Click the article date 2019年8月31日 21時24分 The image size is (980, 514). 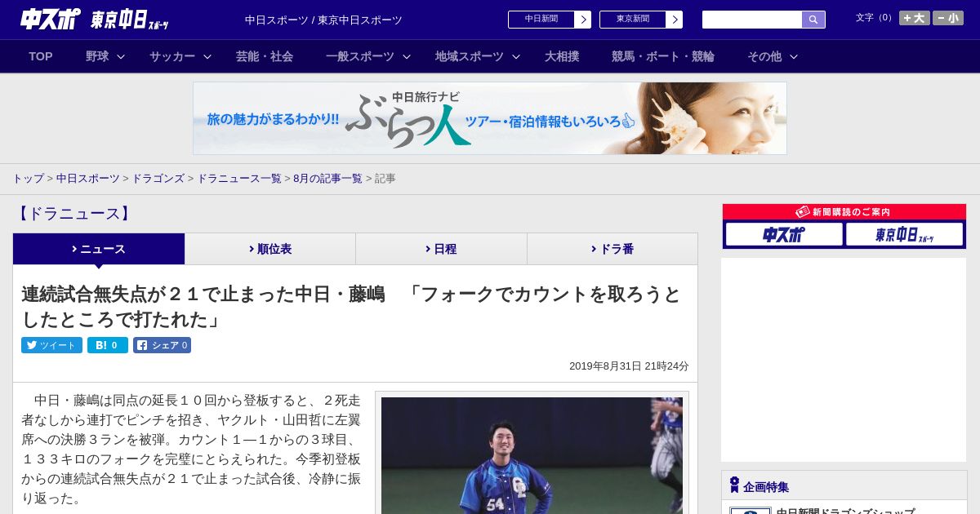coord(629,366)
